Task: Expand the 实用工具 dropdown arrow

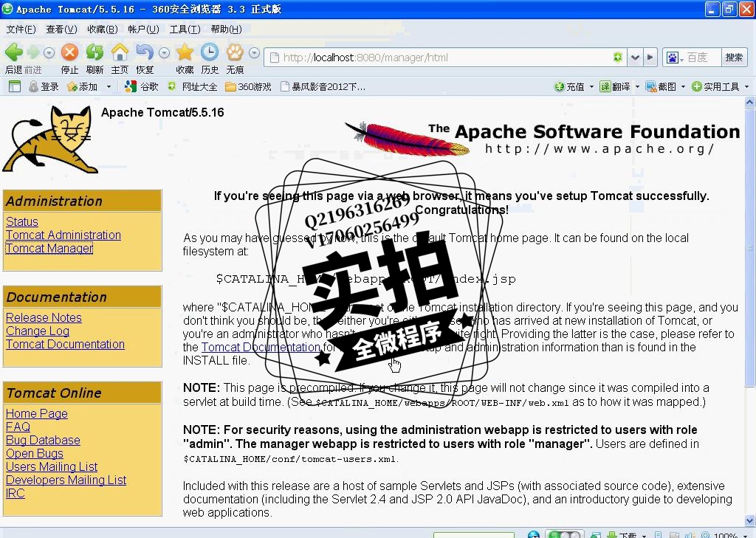Action: coord(747,87)
